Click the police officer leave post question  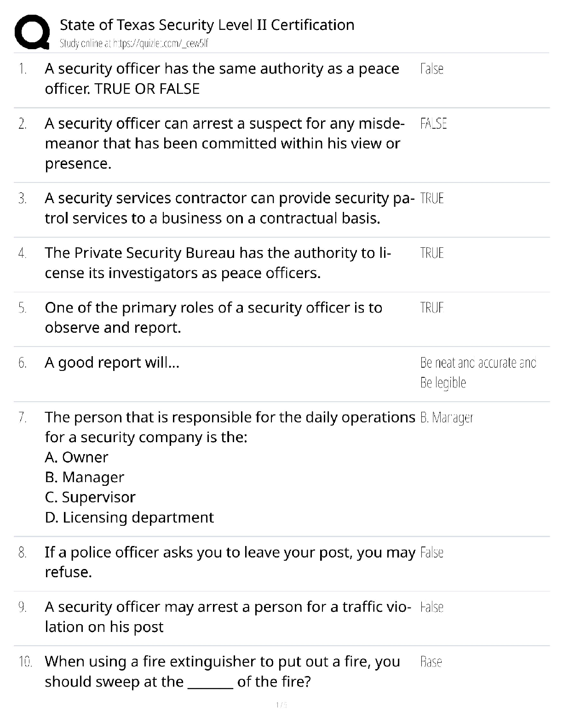pos(230,562)
